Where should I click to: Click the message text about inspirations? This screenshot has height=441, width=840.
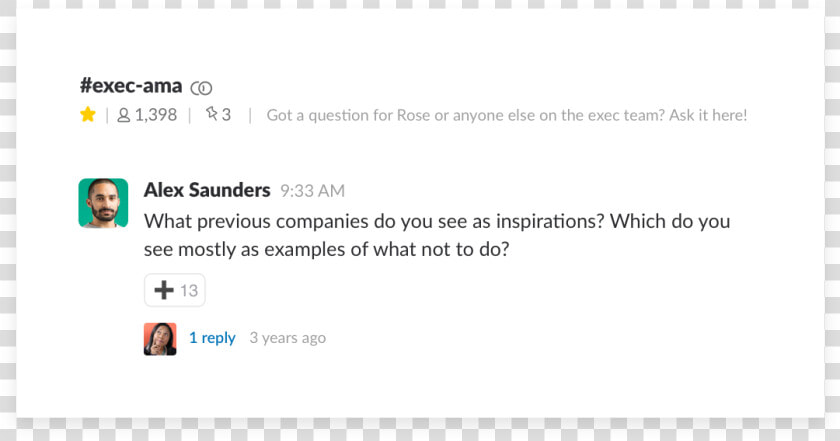[x=437, y=235]
